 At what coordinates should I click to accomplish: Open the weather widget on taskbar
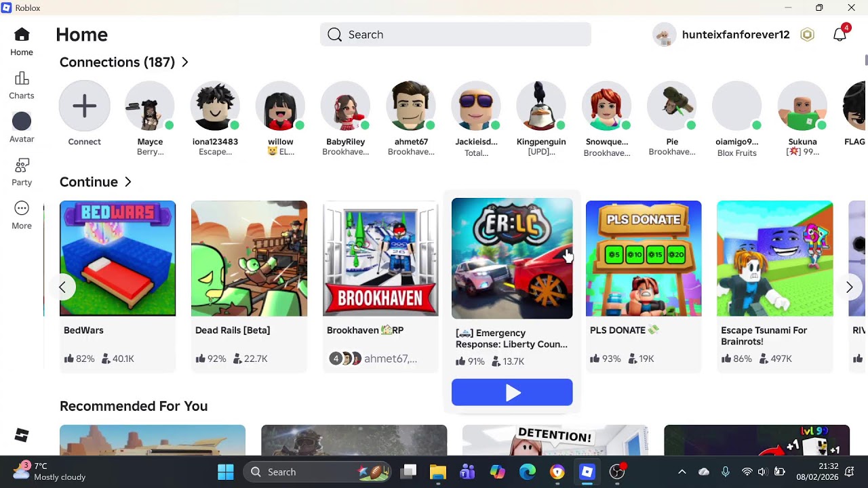click(x=50, y=472)
